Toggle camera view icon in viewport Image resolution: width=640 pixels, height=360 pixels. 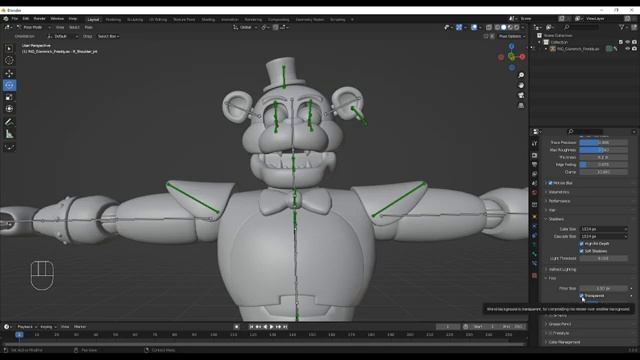click(521, 95)
